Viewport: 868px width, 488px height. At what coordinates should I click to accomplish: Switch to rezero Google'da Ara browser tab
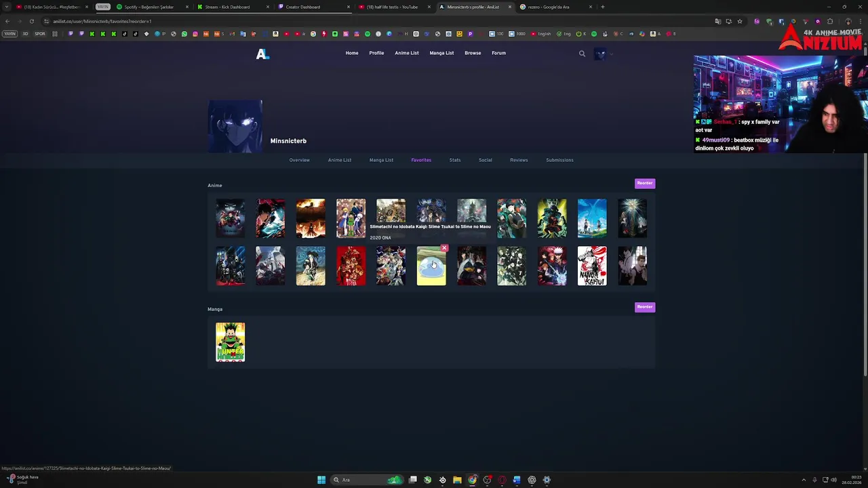pos(555,7)
